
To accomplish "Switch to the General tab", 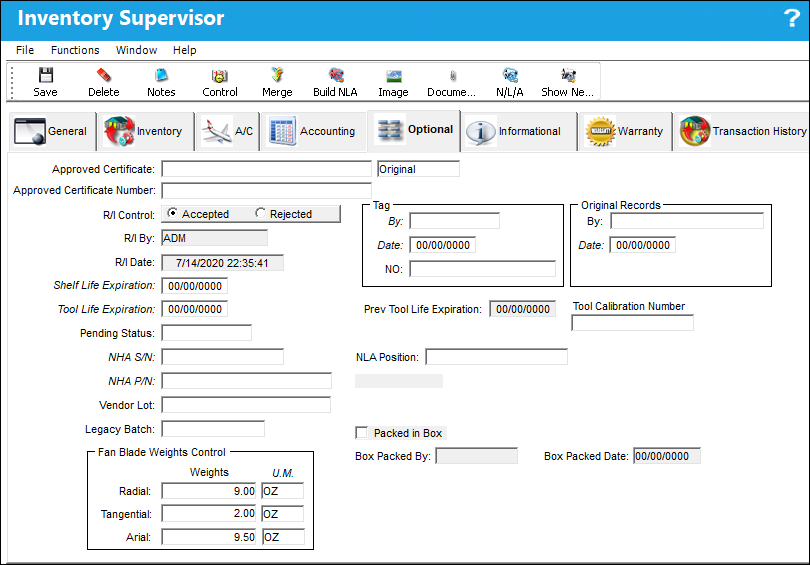I will pos(52,131).
